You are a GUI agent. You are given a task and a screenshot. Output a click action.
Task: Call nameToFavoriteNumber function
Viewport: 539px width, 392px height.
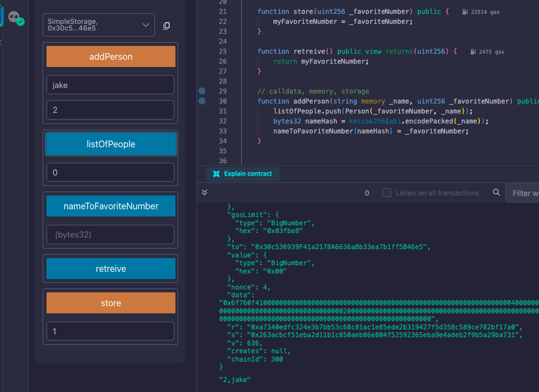pos(111,206)
